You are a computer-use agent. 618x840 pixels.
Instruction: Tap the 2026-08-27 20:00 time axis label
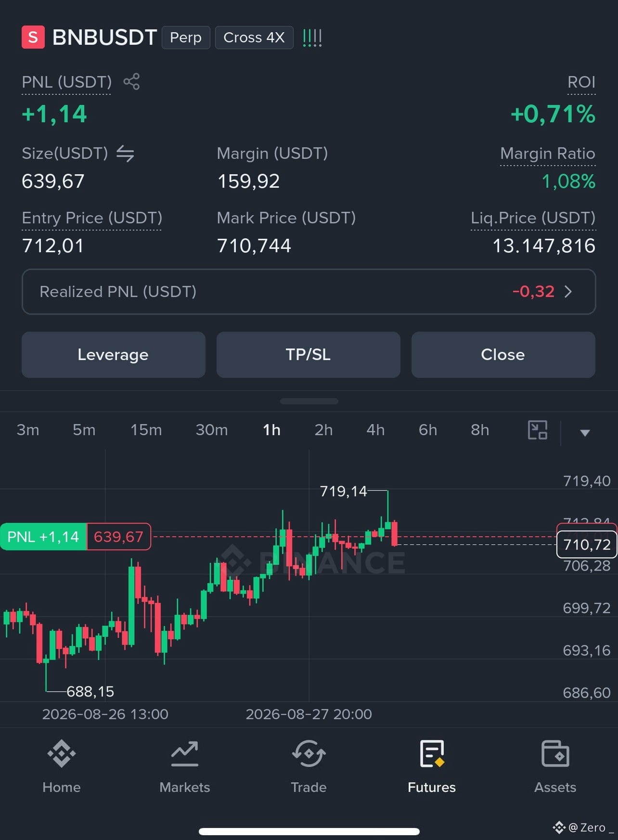[x=309, y=714]
